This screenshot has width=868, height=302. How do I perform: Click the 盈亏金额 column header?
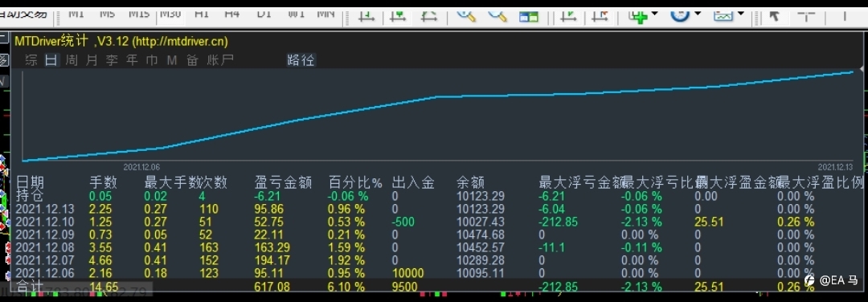click(283, 182)
